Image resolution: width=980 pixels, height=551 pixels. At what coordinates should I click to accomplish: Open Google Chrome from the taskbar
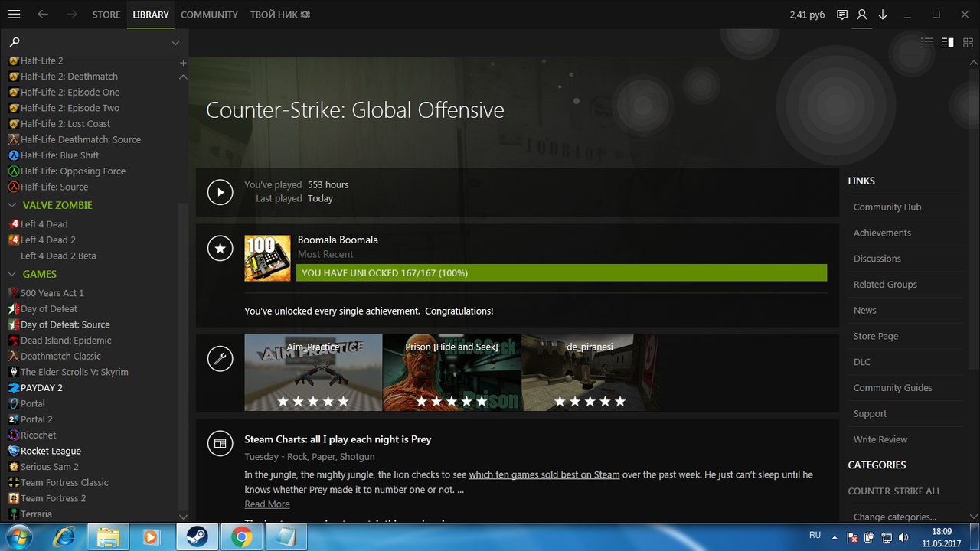[242, 537]
